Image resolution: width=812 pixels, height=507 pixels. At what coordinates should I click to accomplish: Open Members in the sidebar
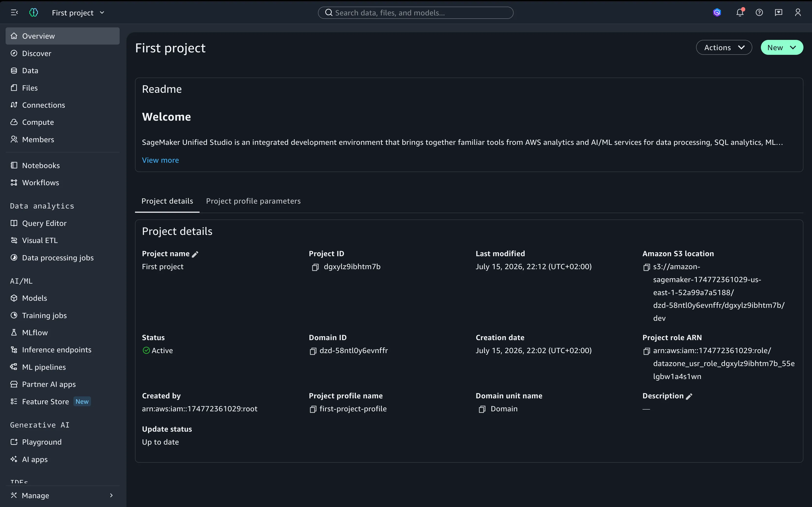pyautogui.click(x=63, y=139)
